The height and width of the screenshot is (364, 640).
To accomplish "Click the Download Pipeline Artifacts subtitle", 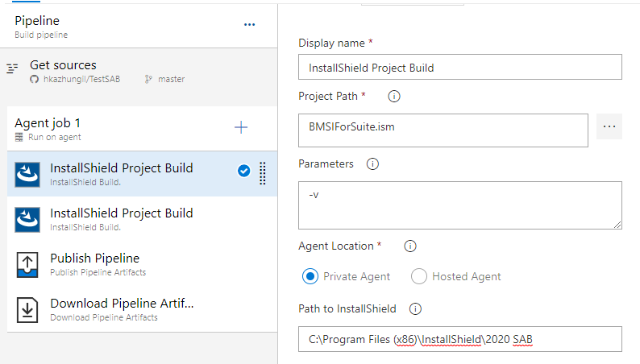I will coord(104,317).
